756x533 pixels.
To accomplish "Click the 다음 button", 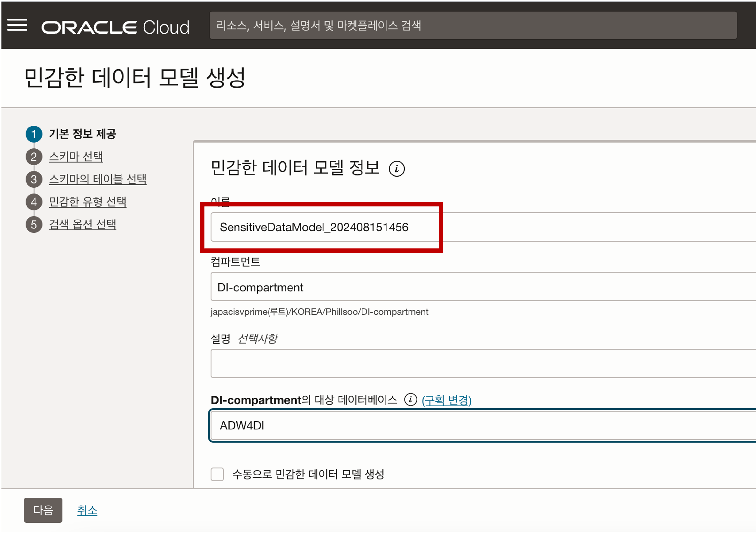I will 43,511.
